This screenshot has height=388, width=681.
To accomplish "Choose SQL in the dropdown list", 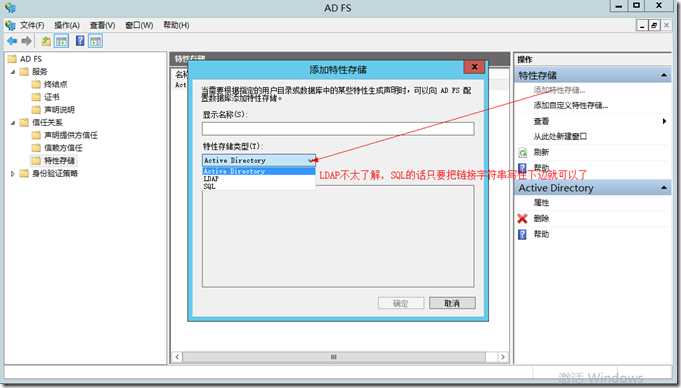I will (259, 186).
